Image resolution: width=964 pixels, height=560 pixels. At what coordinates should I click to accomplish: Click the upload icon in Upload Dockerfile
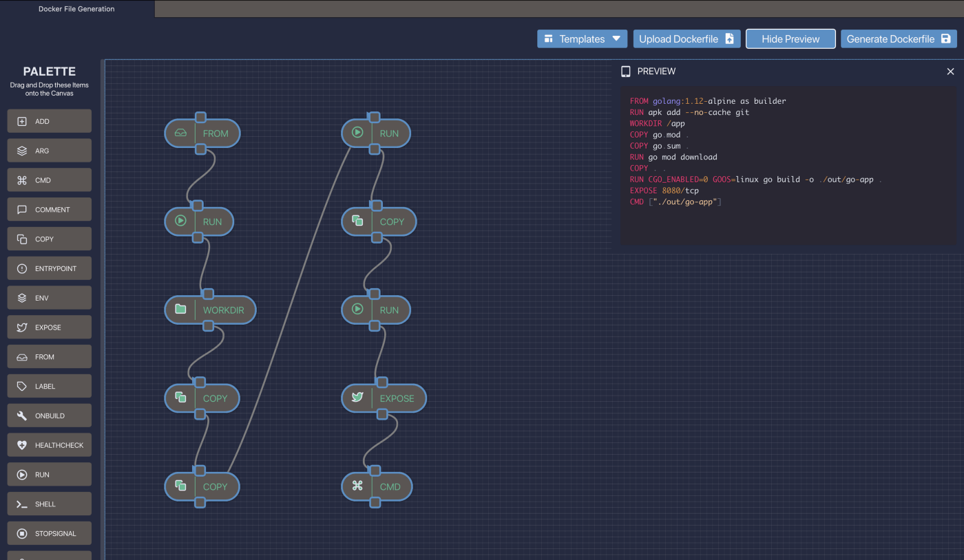730,39
